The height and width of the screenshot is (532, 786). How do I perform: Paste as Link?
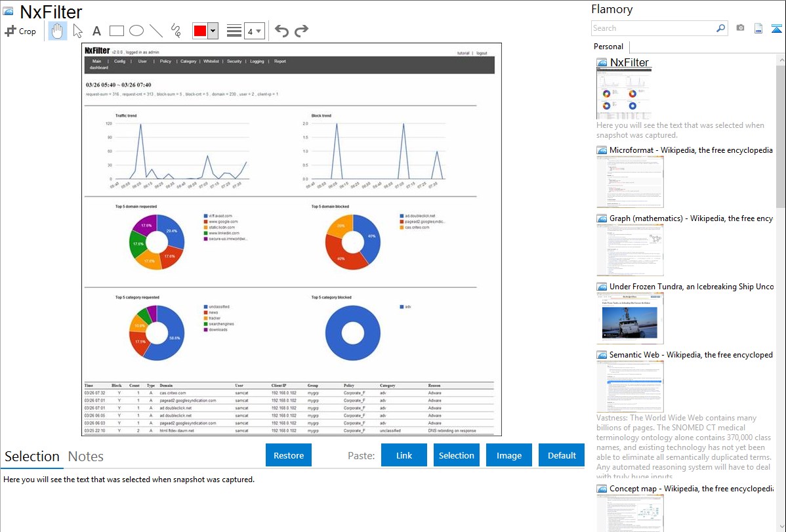(x=404, y=455)
